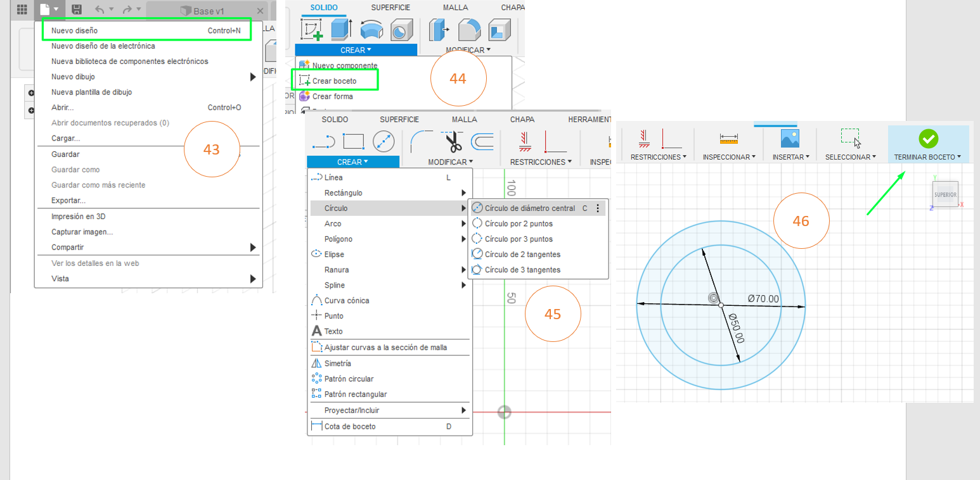The height and width of the screenshot is (480, 980).
Task: Expand the Proyectar/Incluir submenu arrow
Action: (x=464, y=410)
